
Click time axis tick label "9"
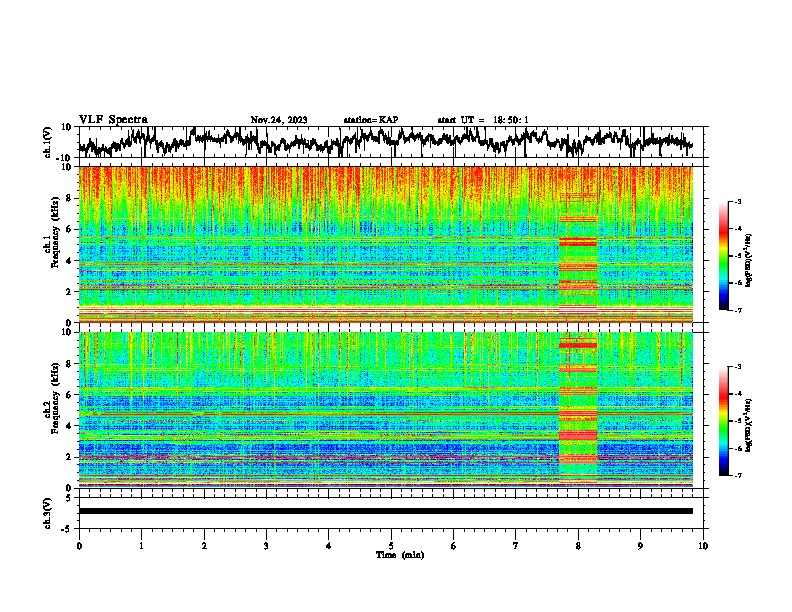[640, 546]
